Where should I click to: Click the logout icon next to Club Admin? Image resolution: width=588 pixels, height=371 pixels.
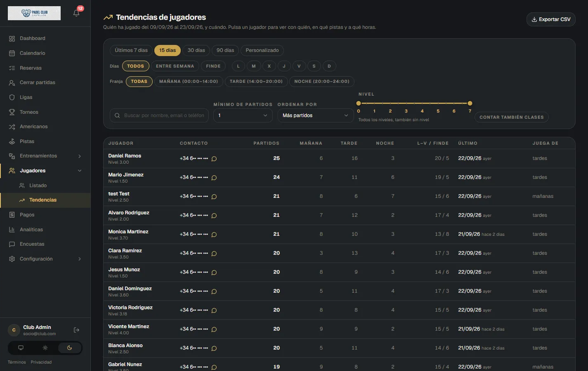[76, 330]
